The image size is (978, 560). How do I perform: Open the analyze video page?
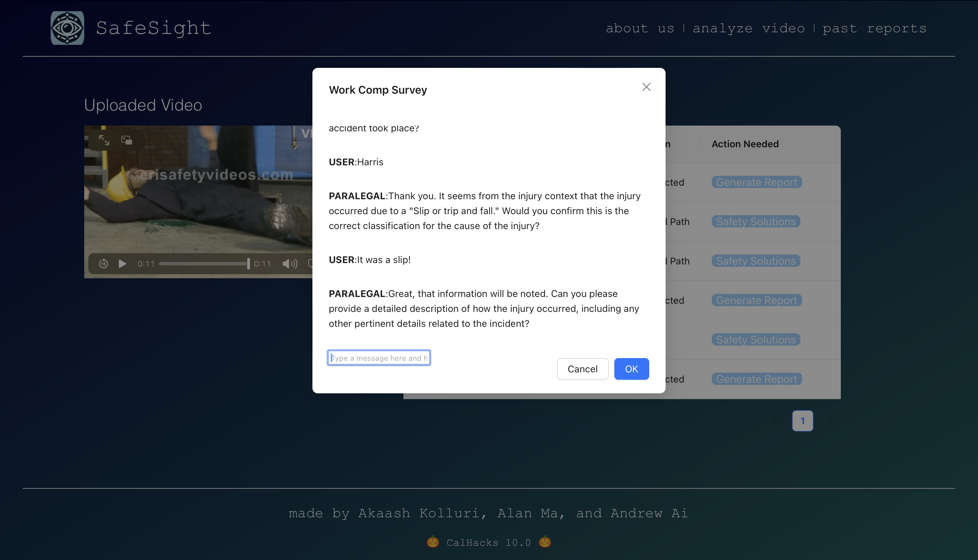pos(748,29)
